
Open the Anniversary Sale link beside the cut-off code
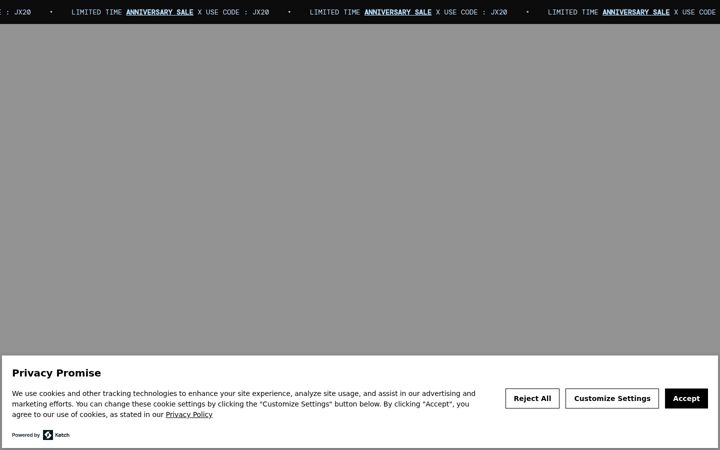pos(636,12)
